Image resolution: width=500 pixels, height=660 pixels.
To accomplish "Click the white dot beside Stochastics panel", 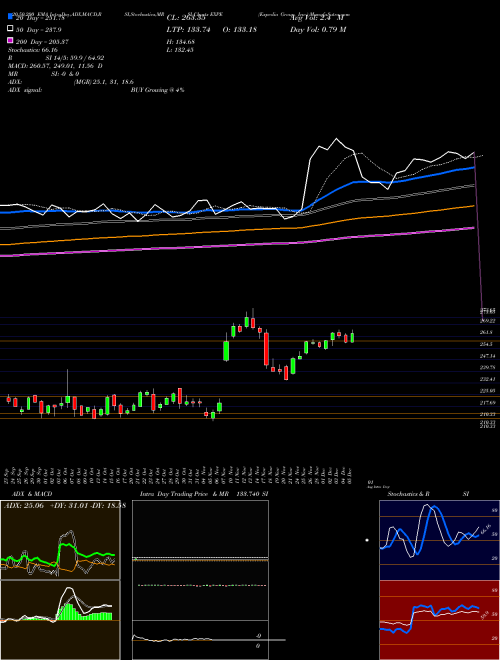I will click(x=367, y=540).
